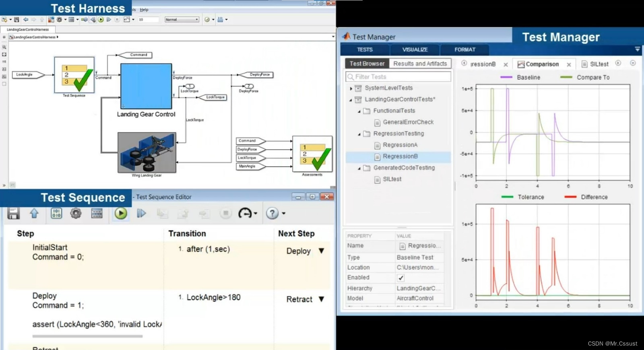Collapse the LandingGearControlTests node

pyautogui.click(x=351, y=100)
